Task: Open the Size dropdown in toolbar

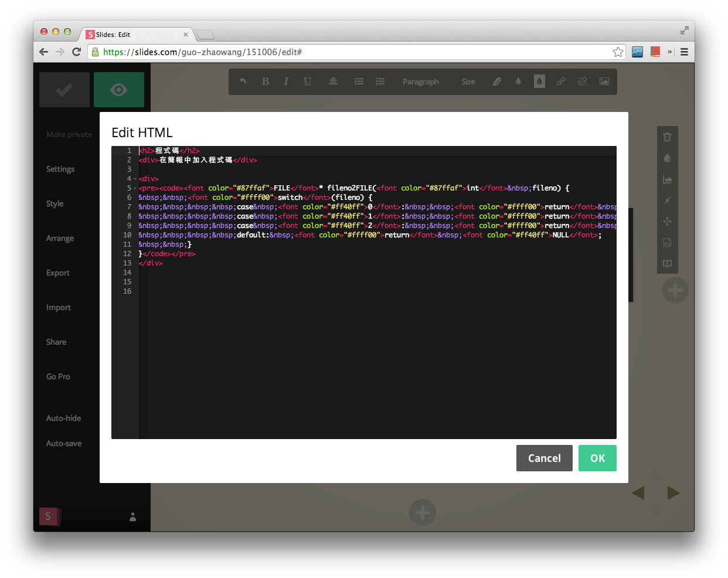Action: pos(468,81)
